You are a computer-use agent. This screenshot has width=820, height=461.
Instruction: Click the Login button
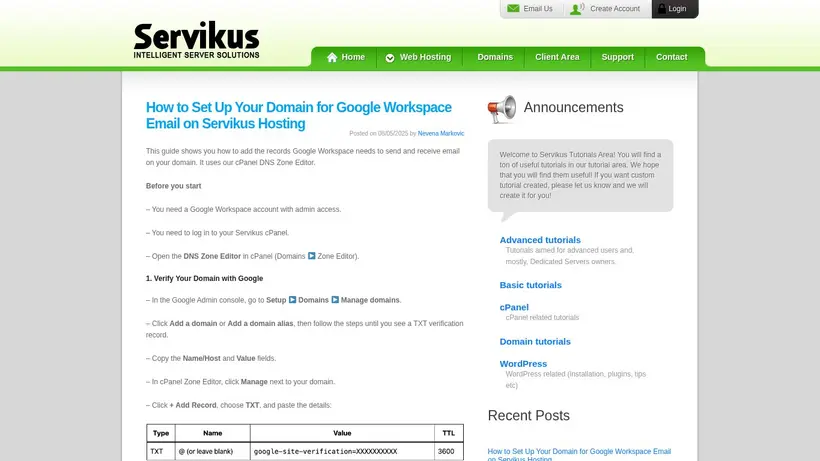(x=675, y=9)
